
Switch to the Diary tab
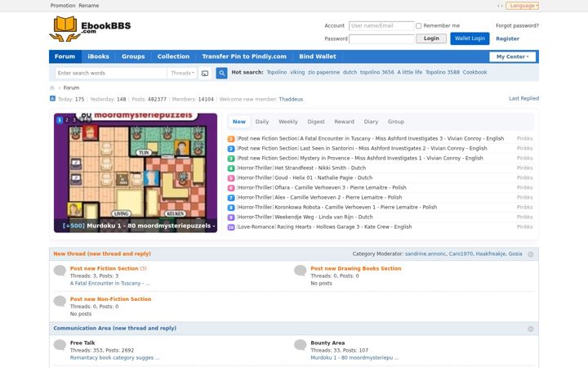click(x=371, y=122)
